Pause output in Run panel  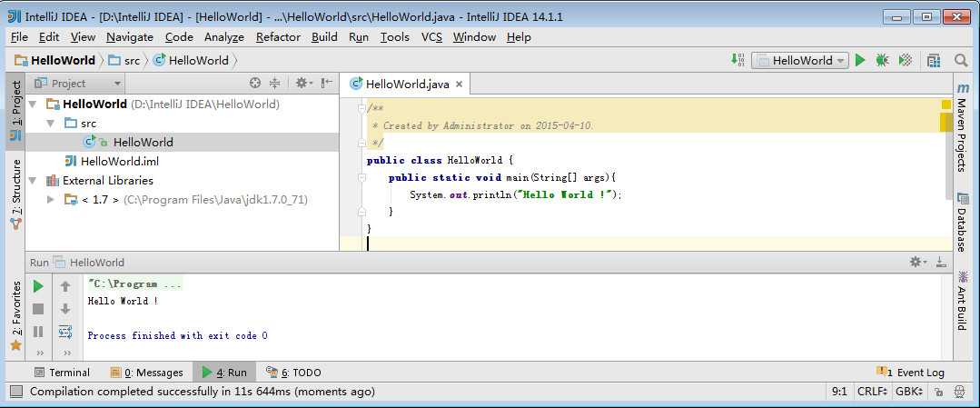(38, 332)
